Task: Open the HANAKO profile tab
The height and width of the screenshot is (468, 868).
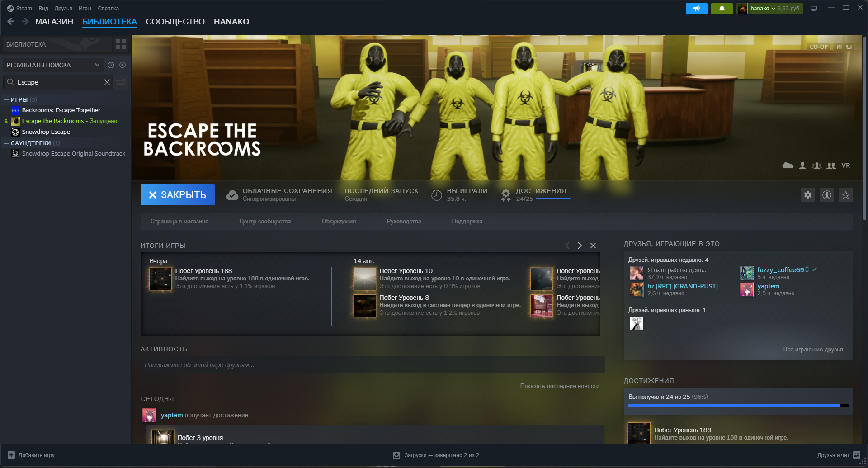Action: click(231, 22)
